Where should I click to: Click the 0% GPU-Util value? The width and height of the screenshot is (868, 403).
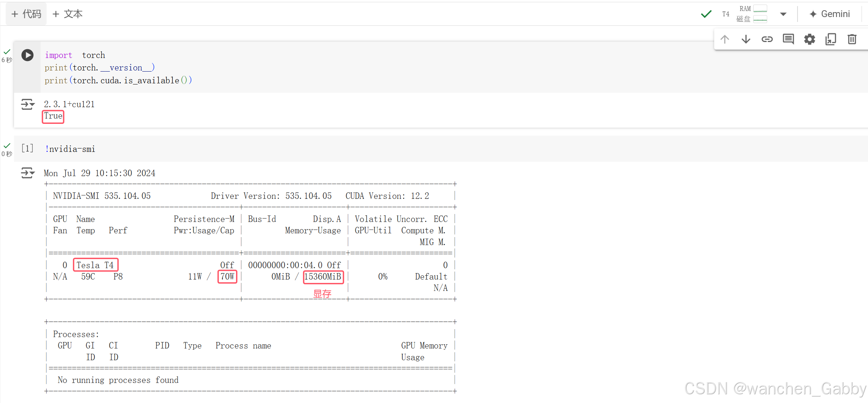pos(383,276)
